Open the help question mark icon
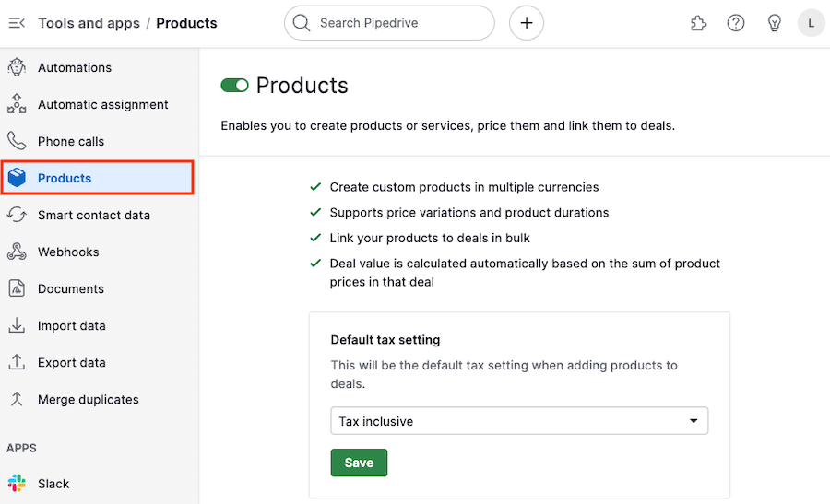 pyautogui.click(x=736, y=23)
